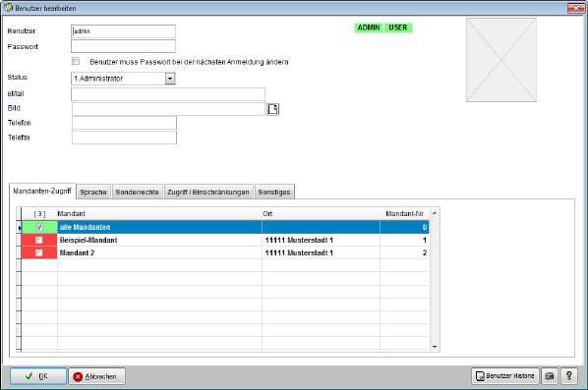Screen dimensions: 588x390
Task: Click the Mandant-Nr column header
Action: click(x=404, y=213)
